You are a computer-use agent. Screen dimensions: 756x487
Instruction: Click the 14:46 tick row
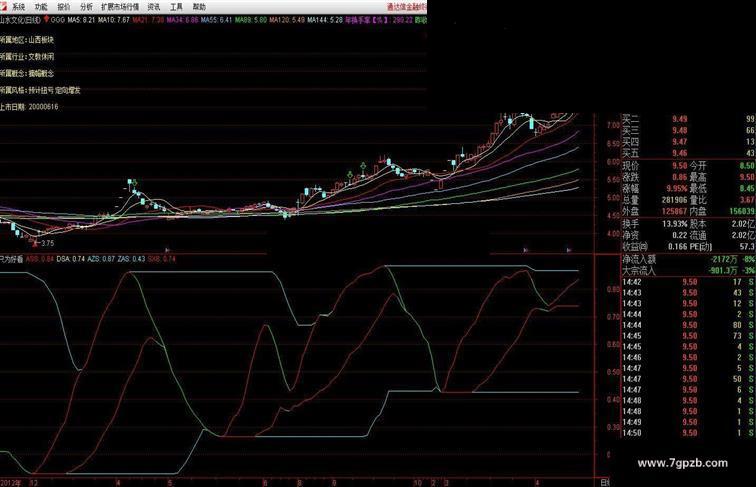pyautogui.click(x=688, y=357)
